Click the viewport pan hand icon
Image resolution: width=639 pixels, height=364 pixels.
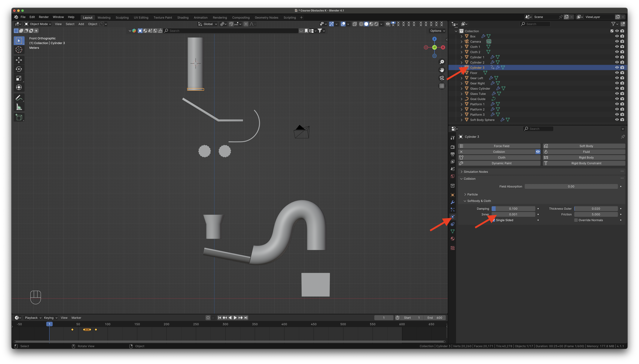pyautogui.click(x=442, y=70)
